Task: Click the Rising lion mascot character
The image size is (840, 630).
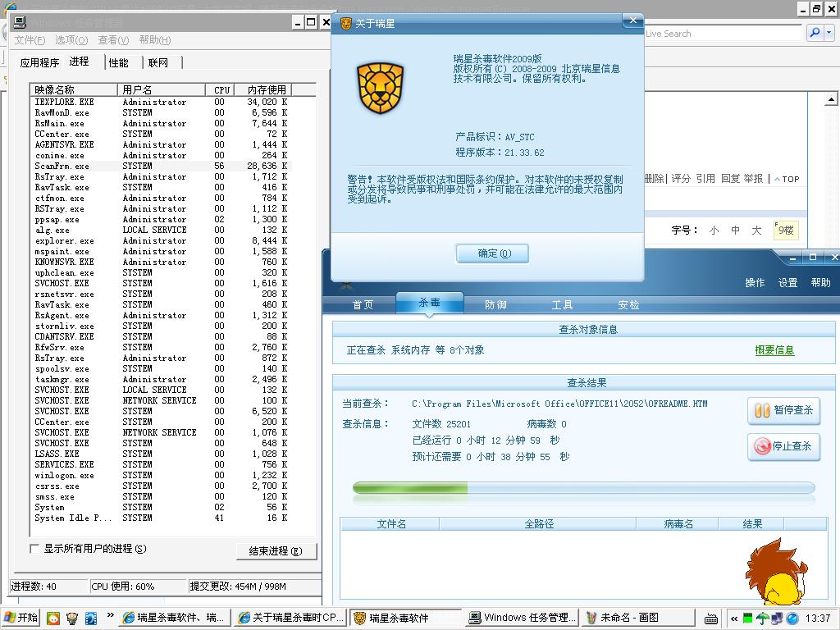Action: [x=777, y=572]
